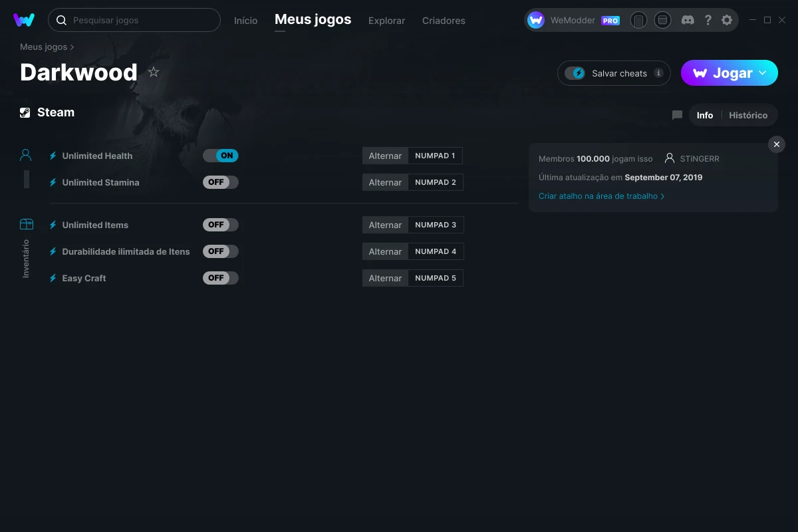Click the Meus jogos breadcrumb link

pyautogui.click(x=44, y=47)
